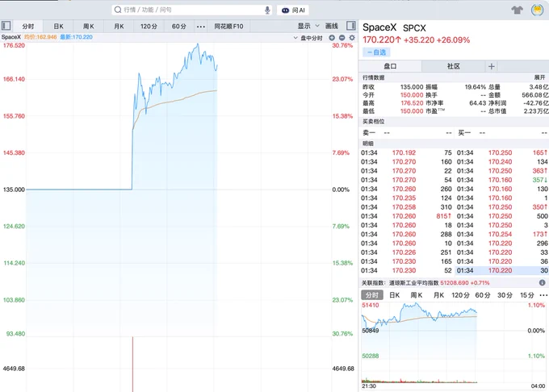This screenshot has height=392, width=549.
Task: Click the search magnifier icon
Action: [x=118, y=10]
